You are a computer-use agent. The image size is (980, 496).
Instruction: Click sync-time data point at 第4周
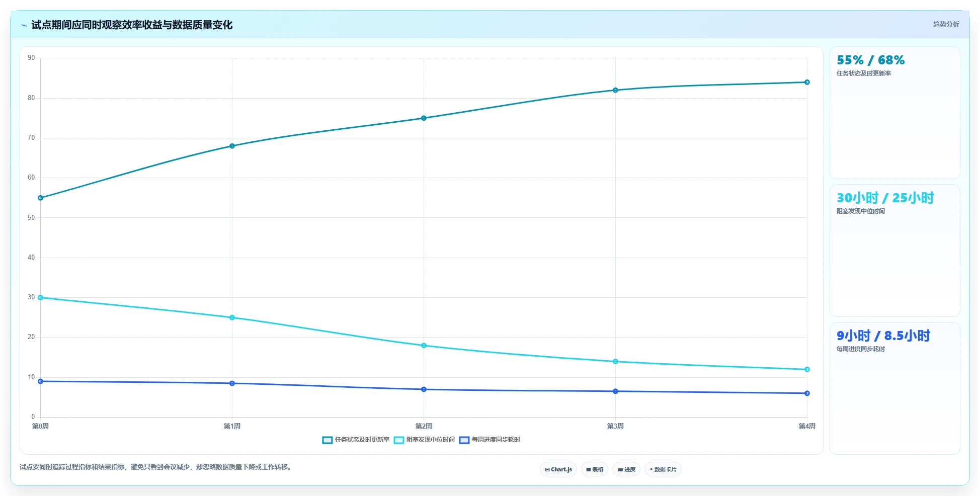(807, 393)
